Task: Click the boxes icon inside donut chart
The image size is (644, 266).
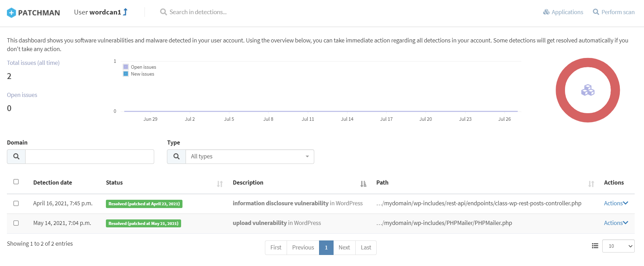Action: click(x=588, y=90)
